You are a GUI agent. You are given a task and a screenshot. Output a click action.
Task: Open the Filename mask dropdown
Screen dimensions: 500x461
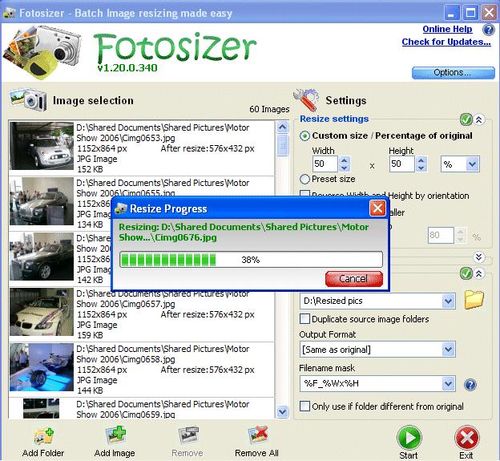[x=448, y=384]
